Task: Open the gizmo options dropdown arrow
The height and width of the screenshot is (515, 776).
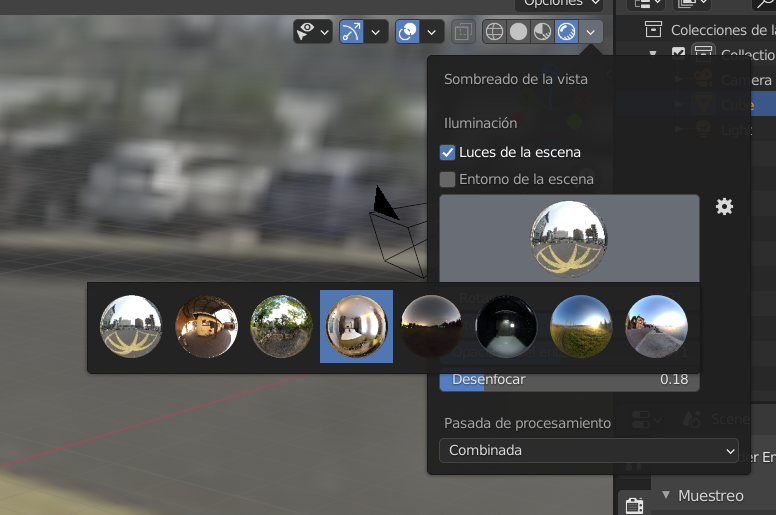Action: (376, 33)
